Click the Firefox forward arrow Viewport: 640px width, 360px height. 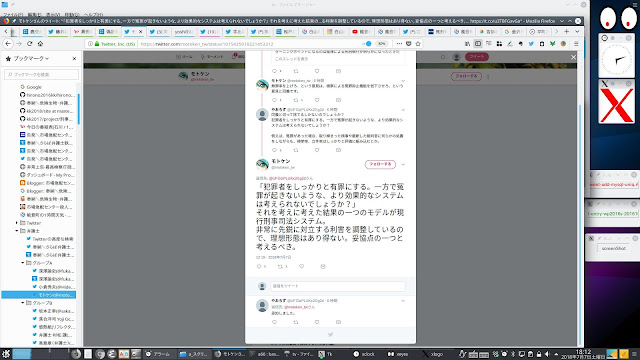point(19,44)
